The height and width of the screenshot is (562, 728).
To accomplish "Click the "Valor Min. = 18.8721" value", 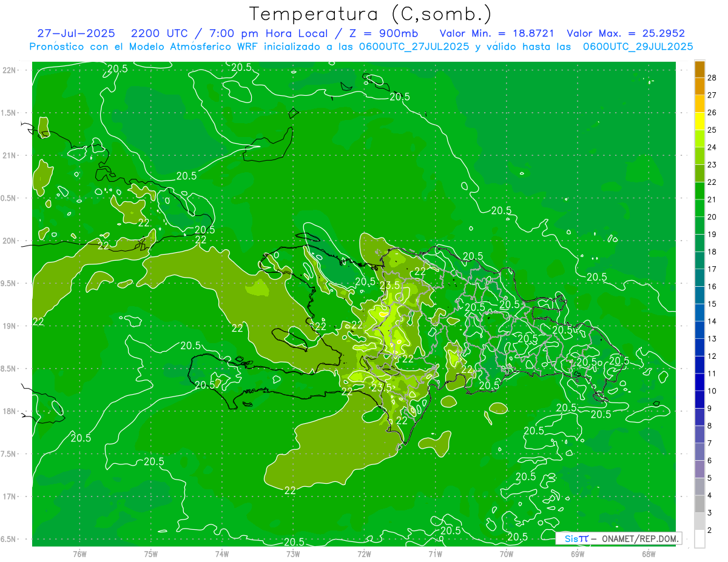I will (496, 33).
